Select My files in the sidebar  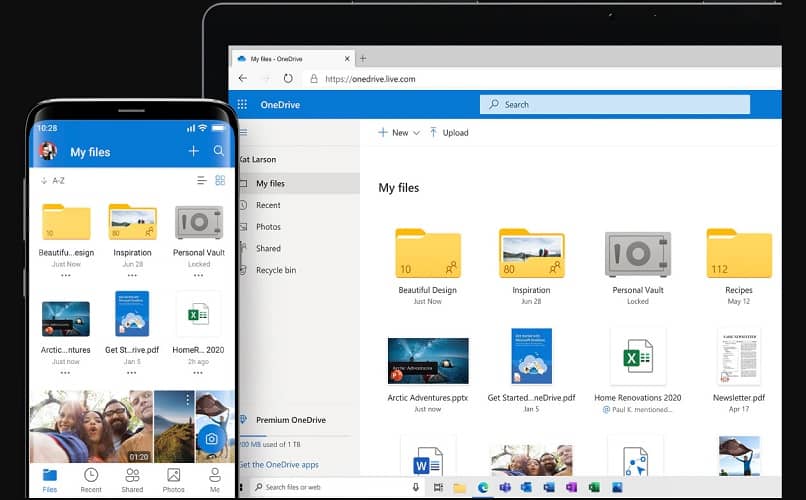pos(299,183)
